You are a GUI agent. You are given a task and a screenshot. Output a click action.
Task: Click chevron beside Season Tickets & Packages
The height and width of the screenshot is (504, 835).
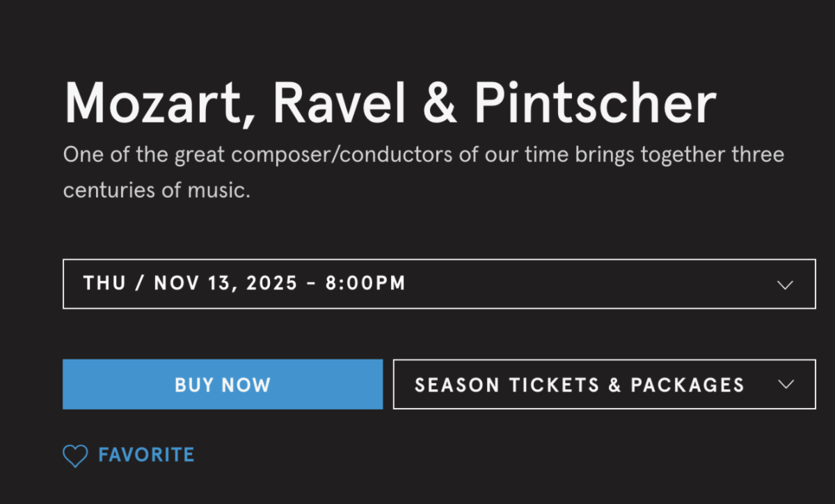(x=786, y=384)
